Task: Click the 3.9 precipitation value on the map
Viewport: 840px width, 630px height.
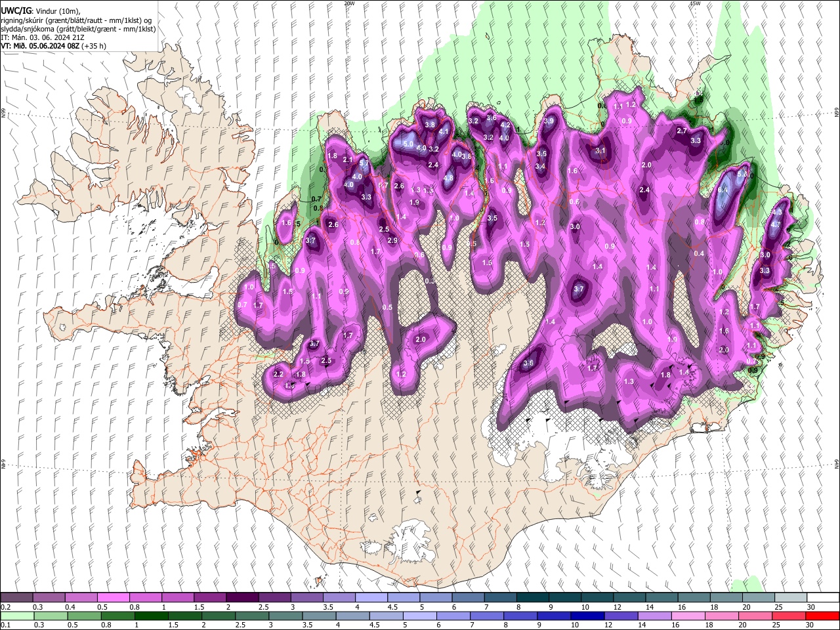Action: 549,121
